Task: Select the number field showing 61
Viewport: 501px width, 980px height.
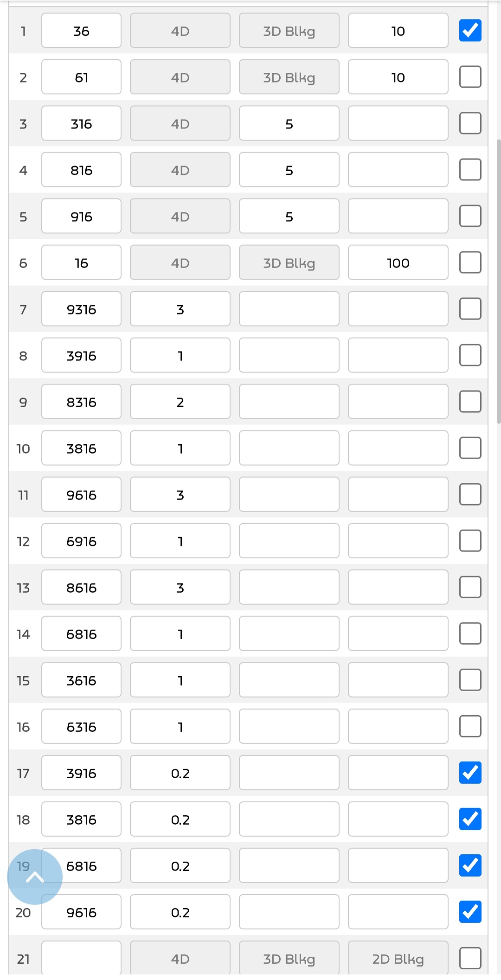Action: [81, 77]
